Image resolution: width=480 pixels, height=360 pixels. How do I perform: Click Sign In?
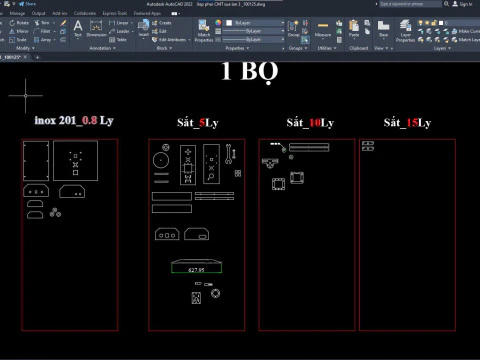coord(463,4)
